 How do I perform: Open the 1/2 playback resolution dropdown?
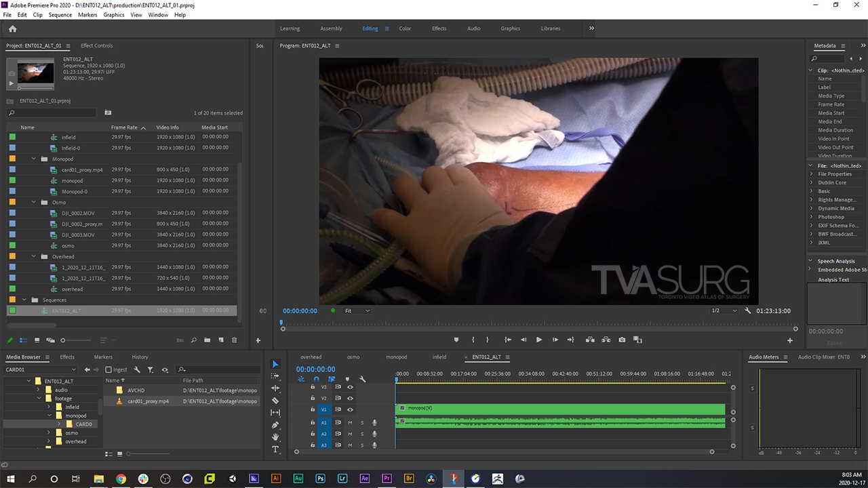[x=724, y=310]
